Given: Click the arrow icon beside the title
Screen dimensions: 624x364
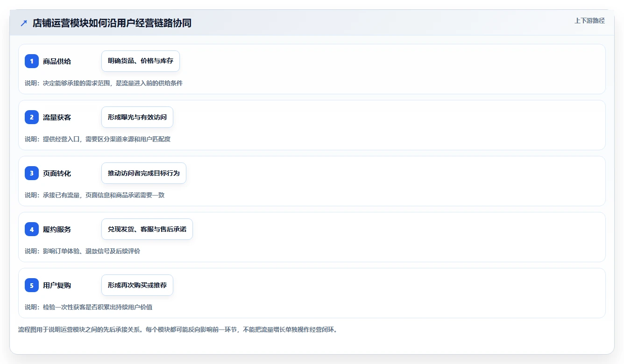Looking at the screenshot, I should coord(24,23).
